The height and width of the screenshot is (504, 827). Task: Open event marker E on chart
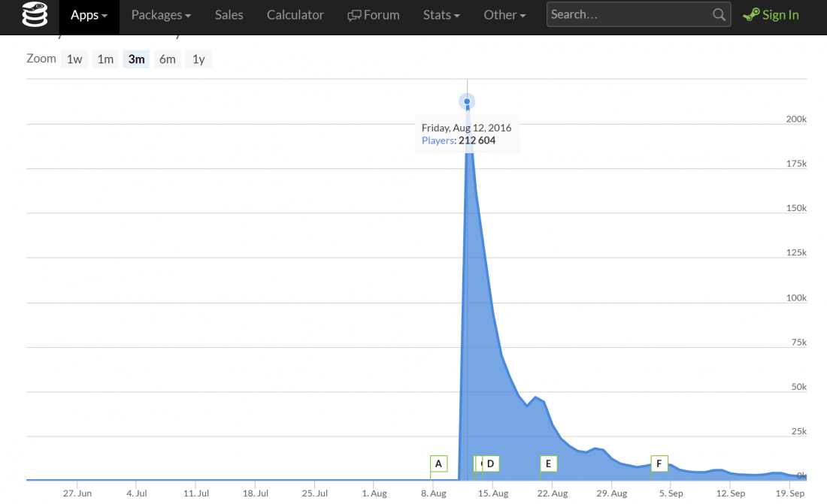(548, 463)
